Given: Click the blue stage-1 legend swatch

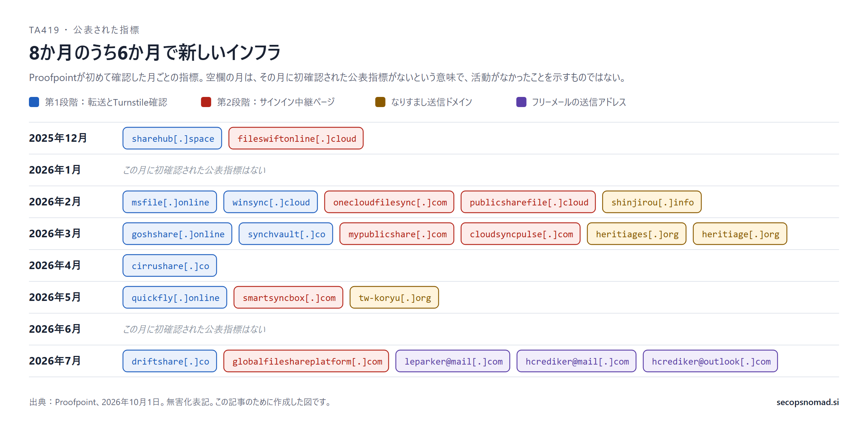Looking at the screenshot, I should (x=34, y=102).
